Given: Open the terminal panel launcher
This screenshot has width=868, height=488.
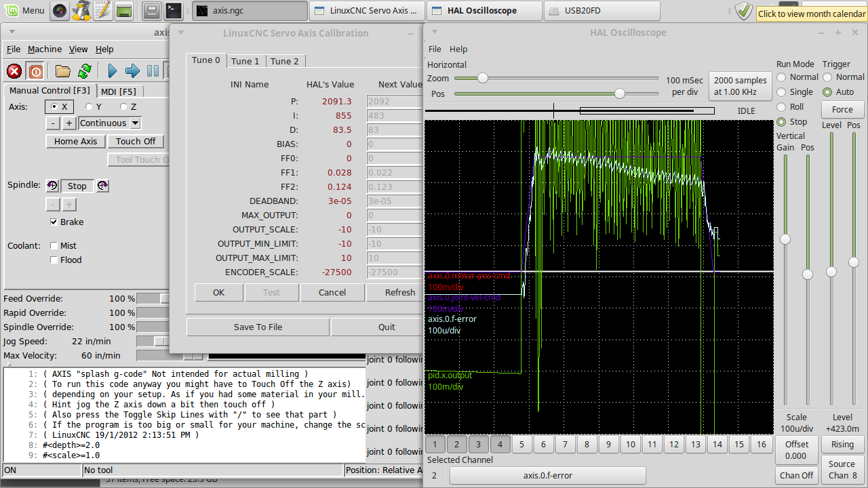Looking at the screenshot, I should [174, 11].
